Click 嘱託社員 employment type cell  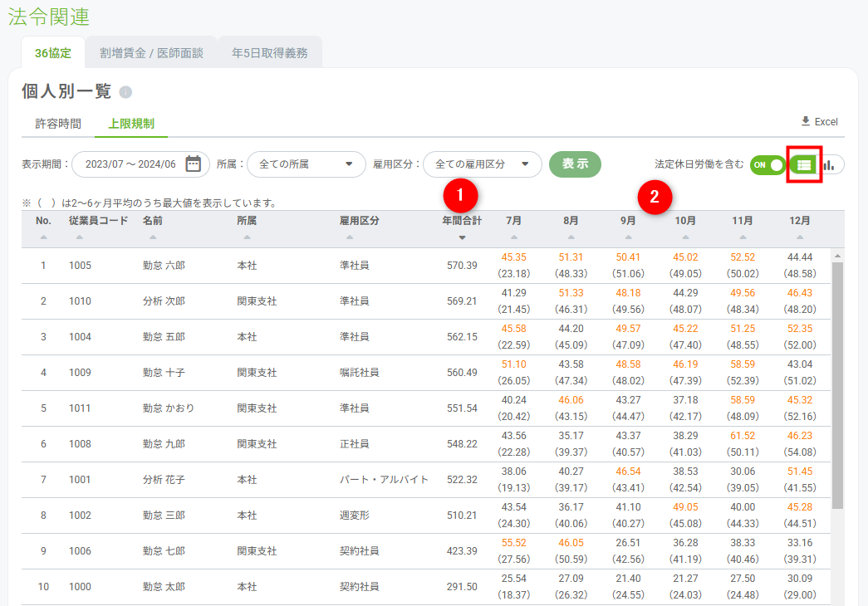[x=360, y=373]
